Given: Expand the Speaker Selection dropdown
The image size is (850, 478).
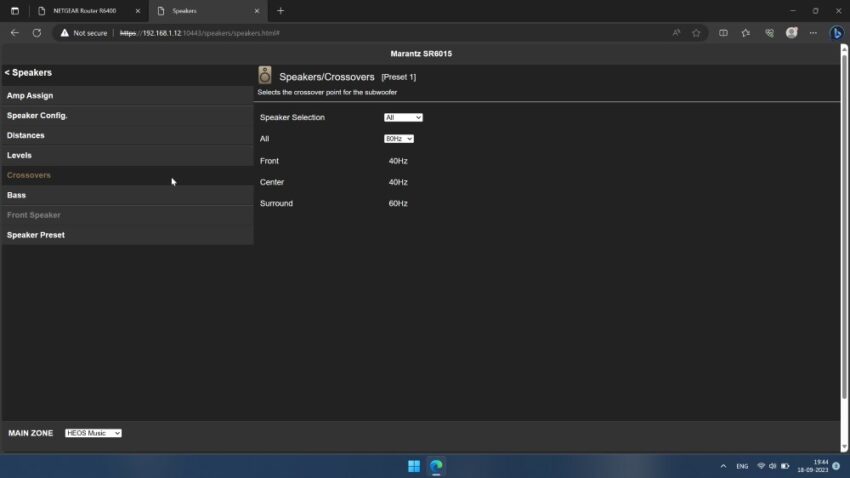Looking at the screenshot, I should tap(403, 118).
